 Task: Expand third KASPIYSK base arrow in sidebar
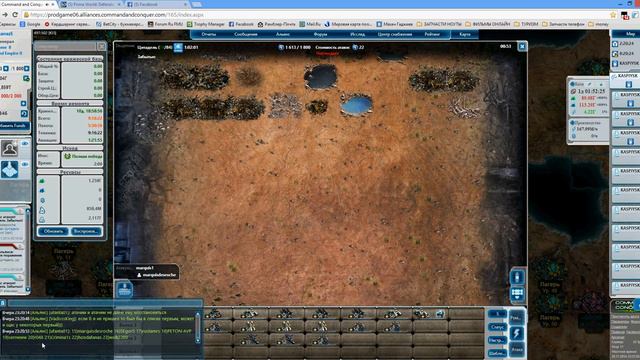point(630,122)
